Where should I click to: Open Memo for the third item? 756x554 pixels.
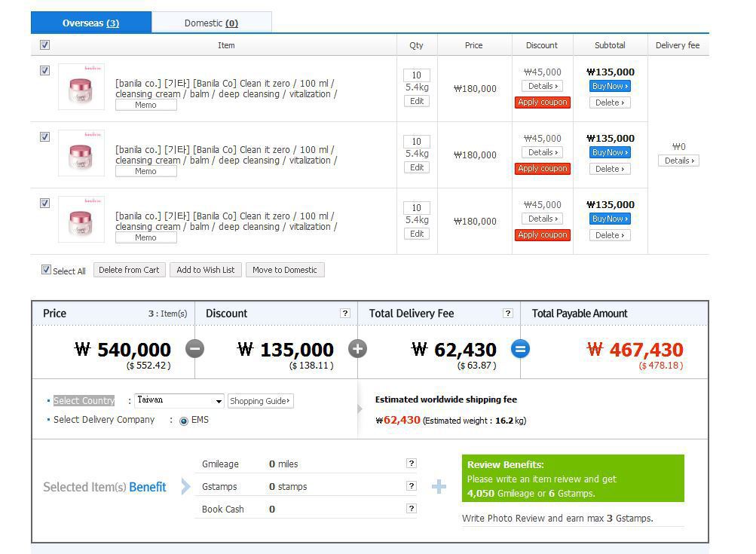pyautogui.click(x=145, y=237)
